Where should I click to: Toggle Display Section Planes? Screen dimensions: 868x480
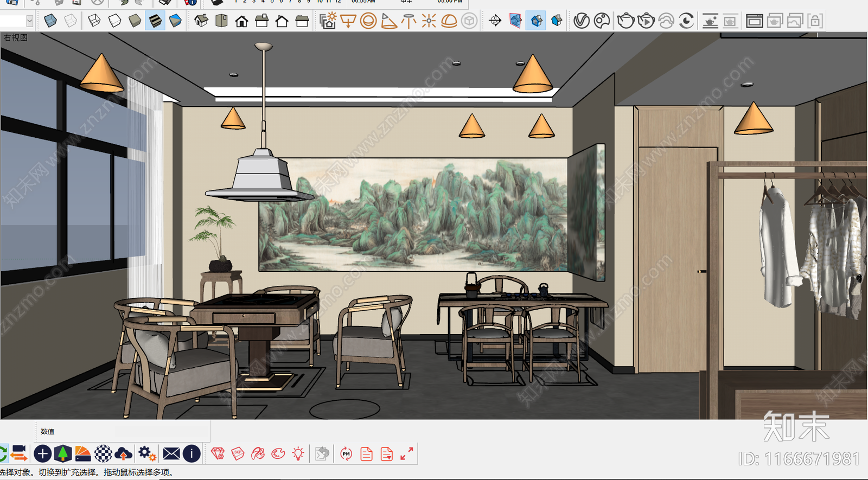pos(515,21)
